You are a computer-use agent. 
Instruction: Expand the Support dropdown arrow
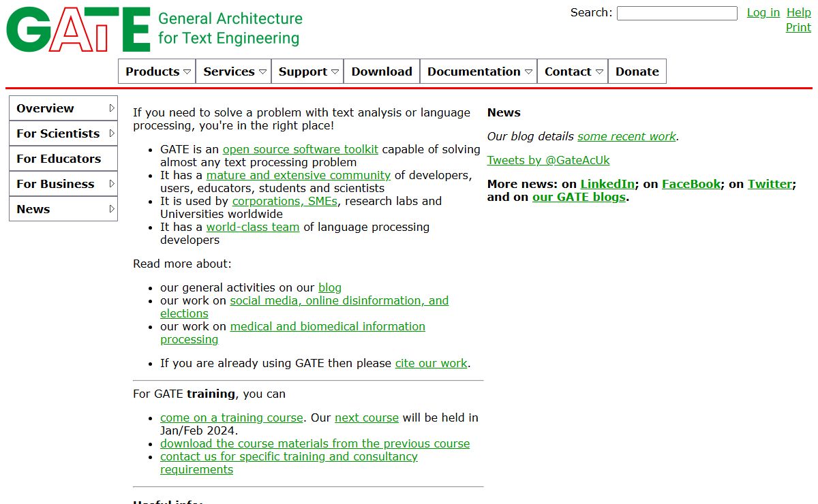point(335,72)
